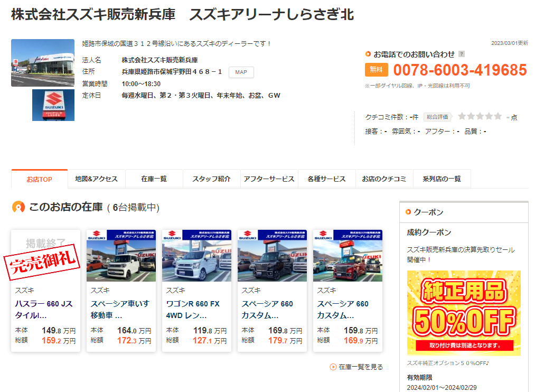This screenshot has width=535, height=392.
Task: Click the 純正用品 50%OFF coupon banner
Action: [x=464, y=313]
